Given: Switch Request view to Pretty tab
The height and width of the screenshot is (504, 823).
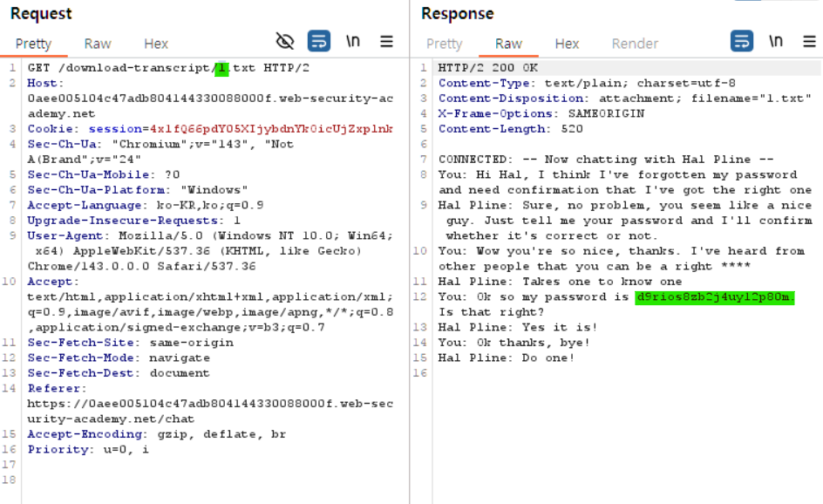Looking at the screenshot, I should pyautogui.click(x=33, y=44).
